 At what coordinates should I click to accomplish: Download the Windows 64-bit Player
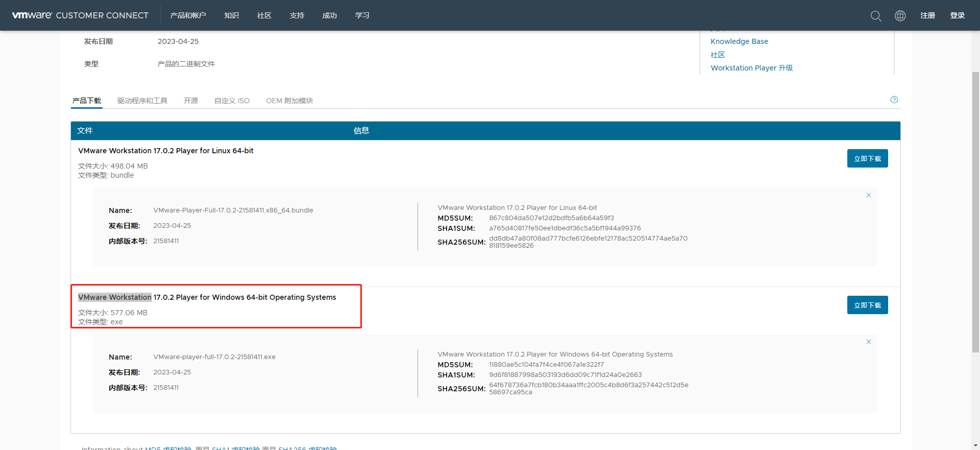click(868, 305)
